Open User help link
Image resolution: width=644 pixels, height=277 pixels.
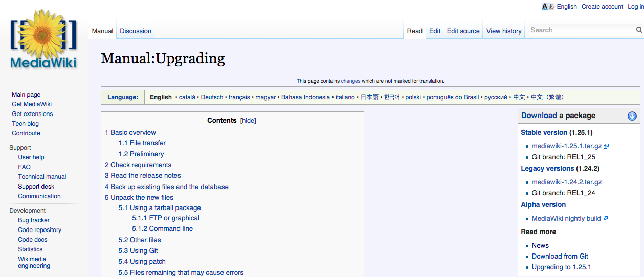click(31, 157)
